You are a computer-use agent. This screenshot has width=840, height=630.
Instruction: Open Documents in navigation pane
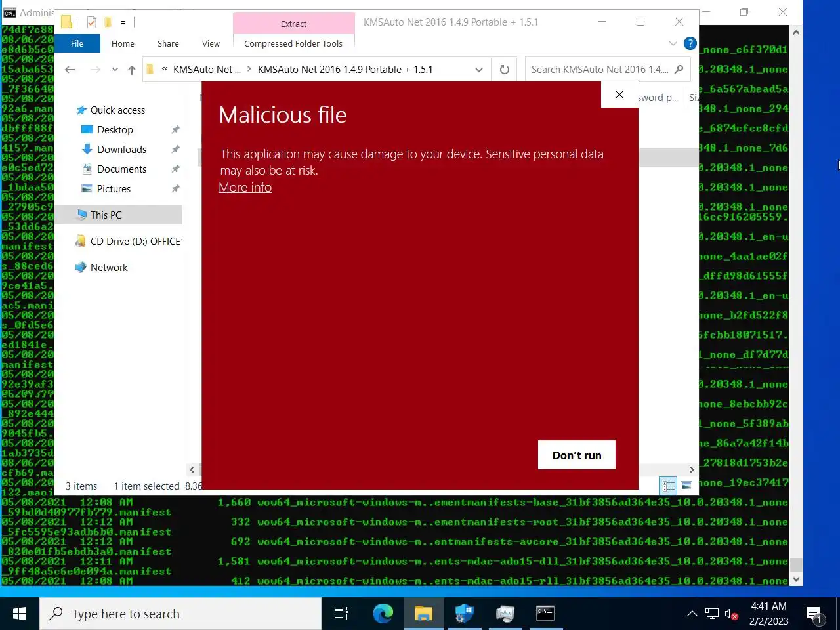coord(121,169)
